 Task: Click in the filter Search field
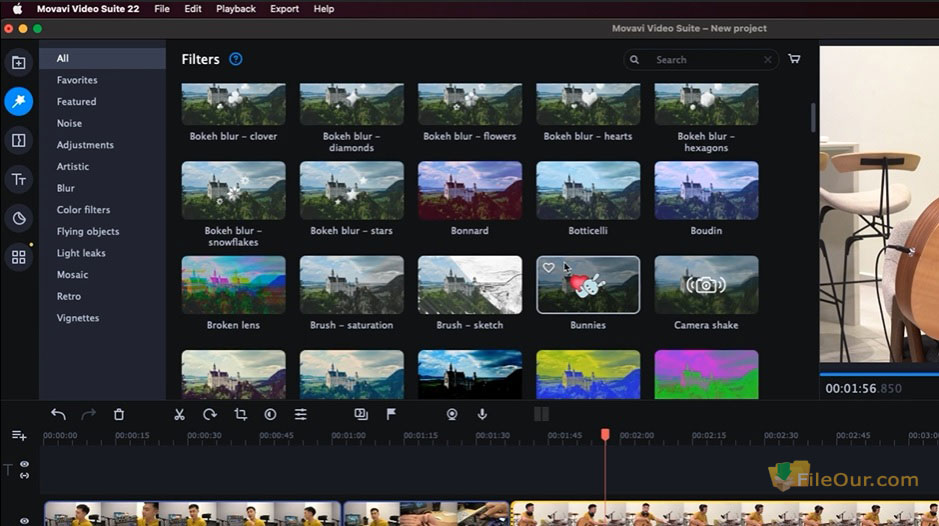pyautogui.click(x=701, y=59)
